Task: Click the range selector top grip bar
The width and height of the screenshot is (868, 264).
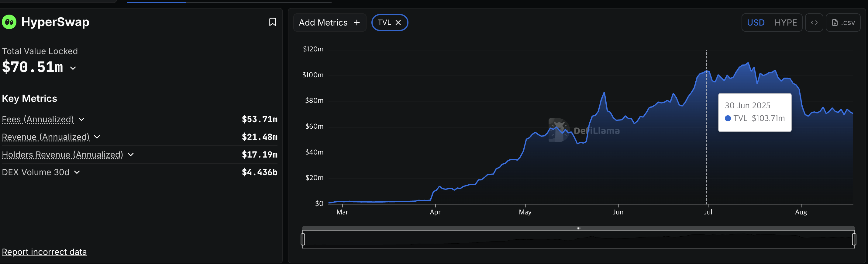Action: point(579,228)
